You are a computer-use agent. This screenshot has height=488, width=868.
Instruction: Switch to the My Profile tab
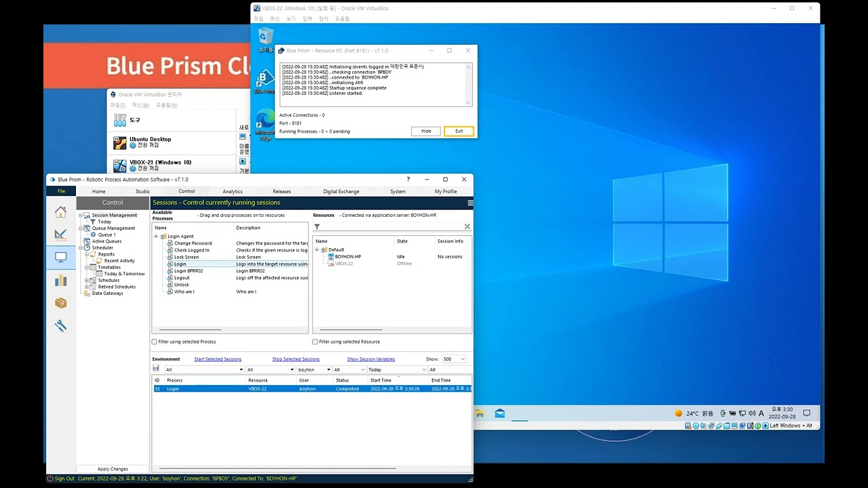[446, 191]
